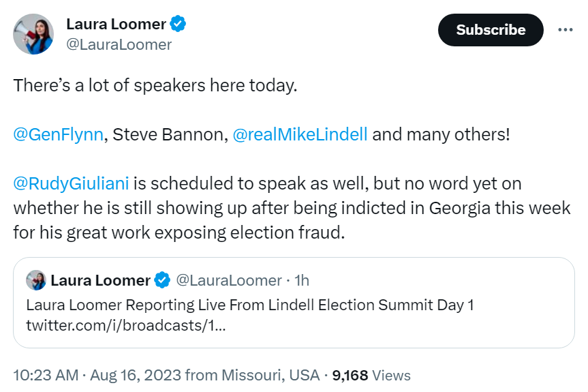Click the @LauraLoomer handle in the quoted tweet

pyautogui.click(x=229, y=280)
